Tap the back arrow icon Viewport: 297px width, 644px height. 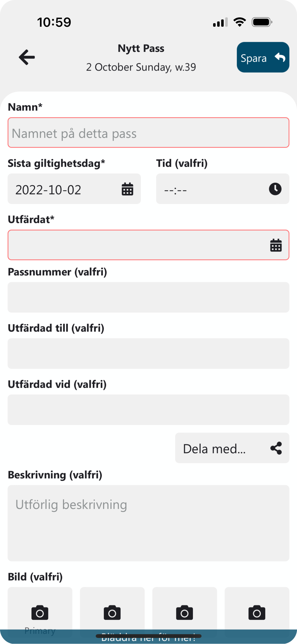click(x=27, y=57)
